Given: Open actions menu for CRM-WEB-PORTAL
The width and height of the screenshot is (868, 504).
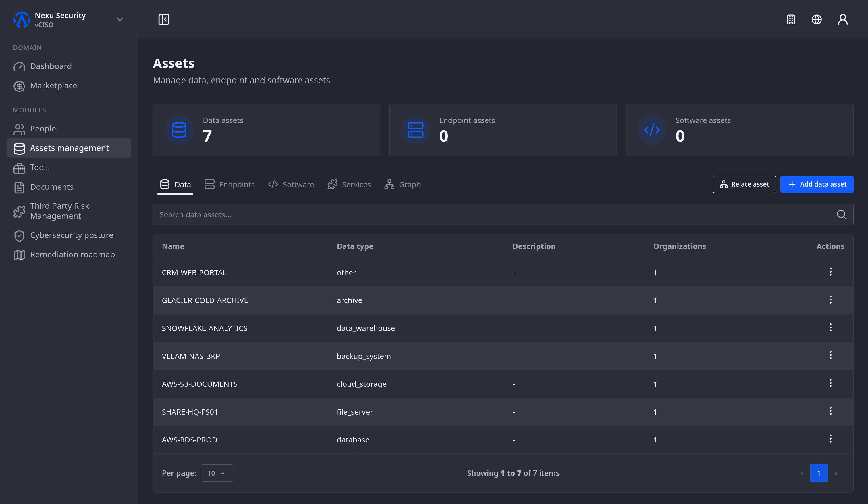Looking at the screenshot, I should click(830, 272).
